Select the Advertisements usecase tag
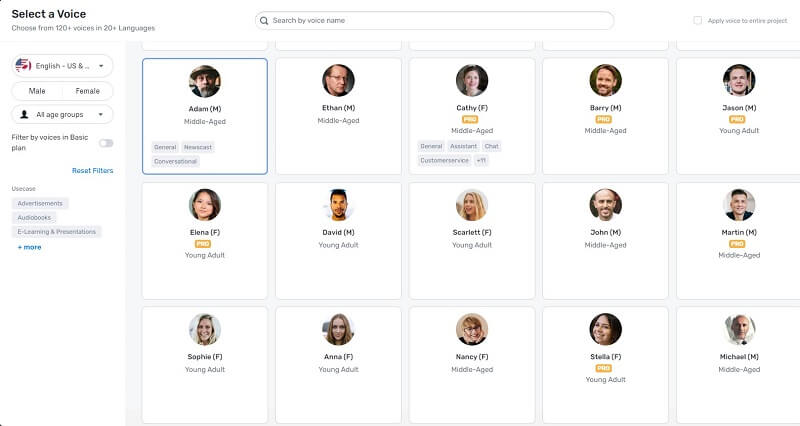Viewport: 800px width, 426px height. pyautogui.click(x=40, y=203)
